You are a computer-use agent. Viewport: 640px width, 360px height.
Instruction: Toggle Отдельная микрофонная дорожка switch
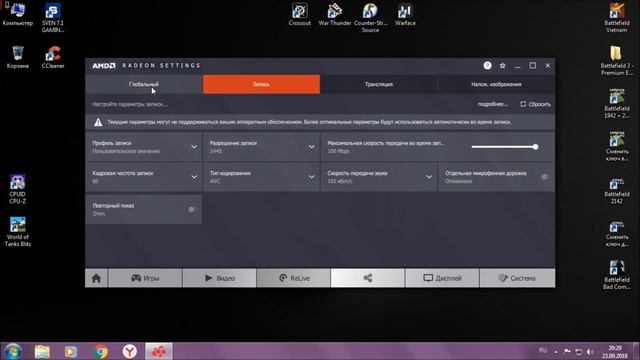[x=544, y=177]
